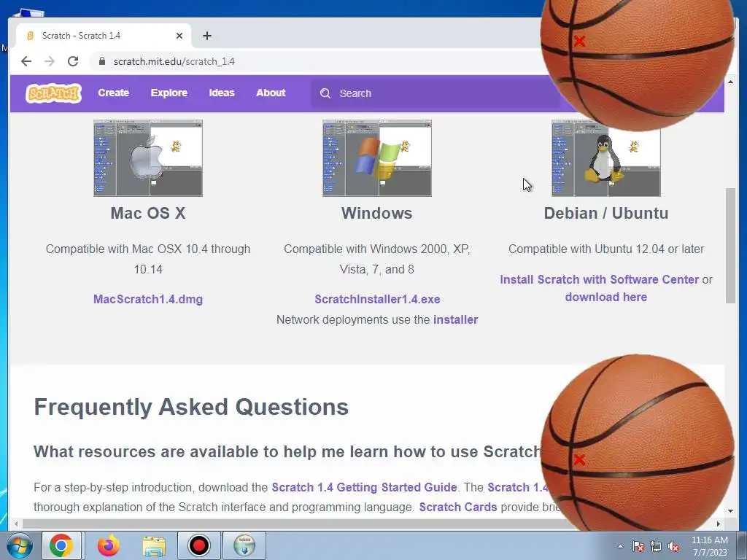Open the network deployments installer link

coord(455,319)
